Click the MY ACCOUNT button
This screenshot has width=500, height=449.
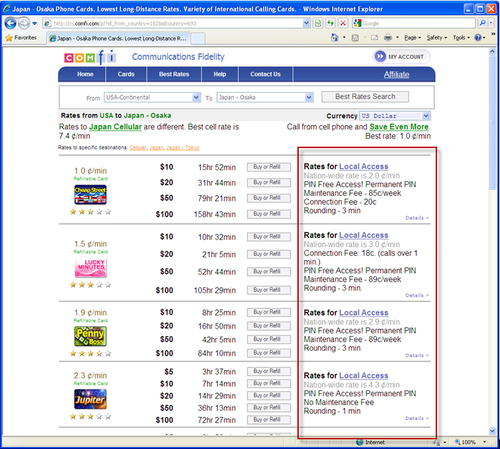(401, 57)
